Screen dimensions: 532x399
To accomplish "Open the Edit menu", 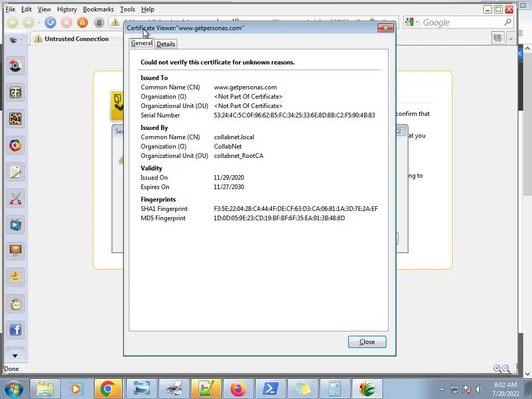I will point(26,9).
